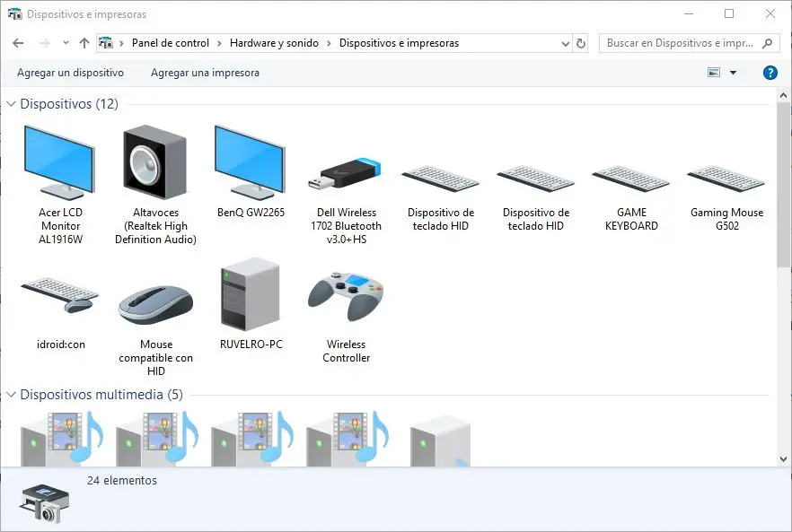
Task: Open the view options dropdown arrow
Action: coord(733,73)
